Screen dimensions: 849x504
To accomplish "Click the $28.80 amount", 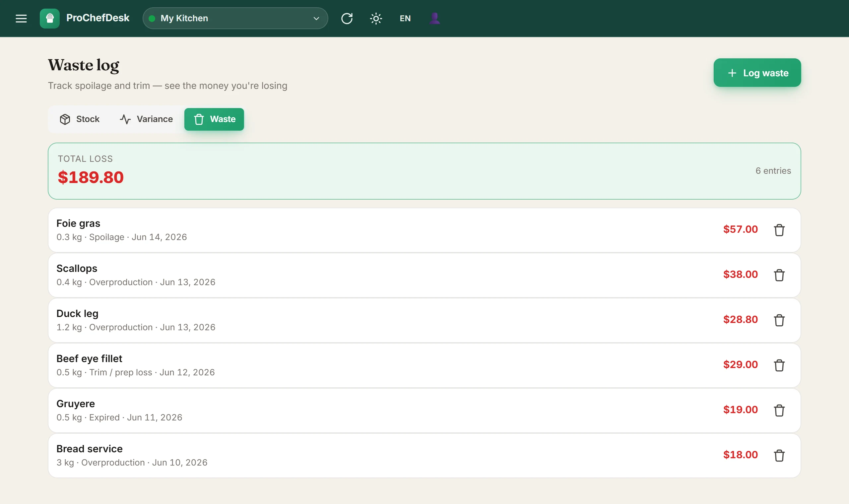I will click(740, 320).
